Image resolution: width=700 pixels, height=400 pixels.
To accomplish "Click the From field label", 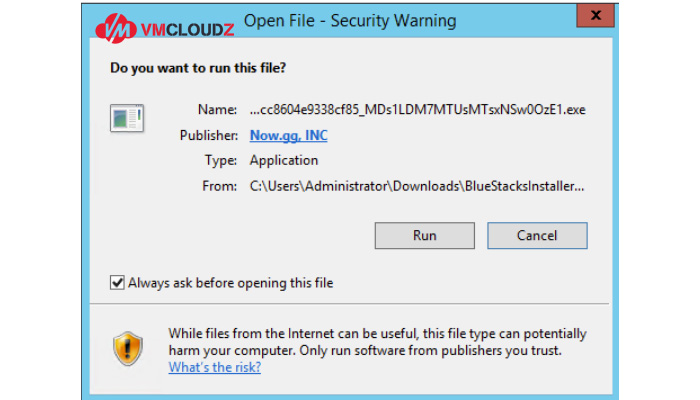I will pyautogui.click(x=220, y=186).
